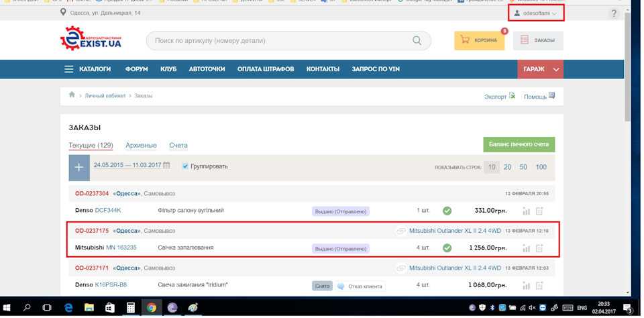The image size is (644, 318).
Task: Expand the Гараж dropdown menu
Action: point(539,69)
